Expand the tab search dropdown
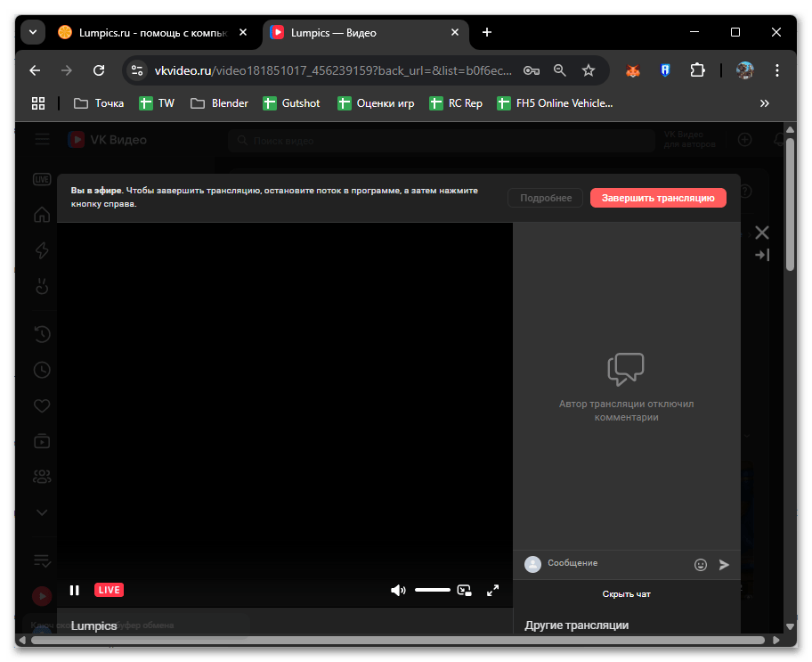 33,32
